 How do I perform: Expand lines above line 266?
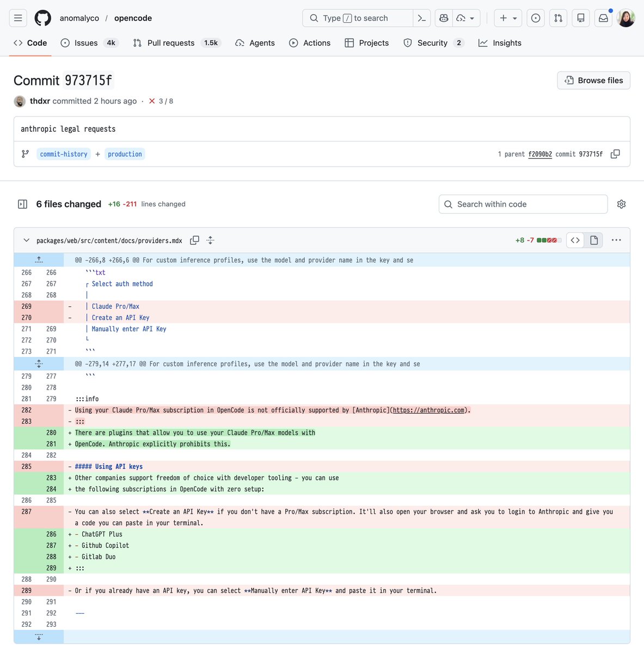click(39, 260)
